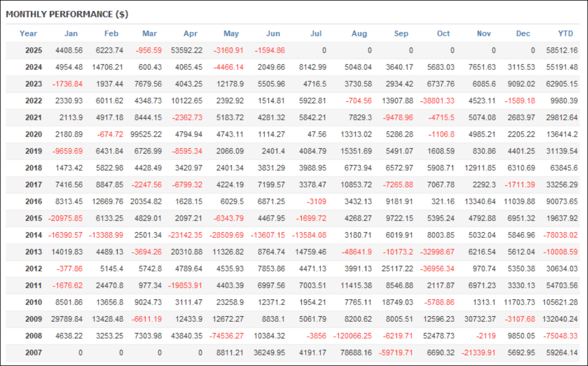Select the 2025 year row label
This screenshot has width=588, height=366.
tap(34, 50)
